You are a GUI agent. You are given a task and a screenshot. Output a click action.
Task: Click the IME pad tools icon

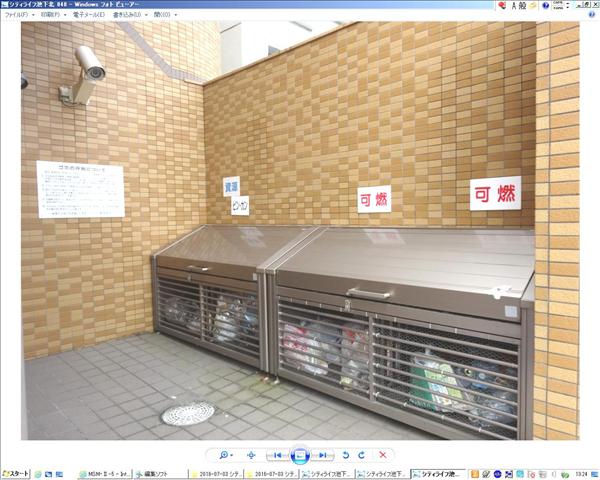pyautogui.click(x=533, y=5)
